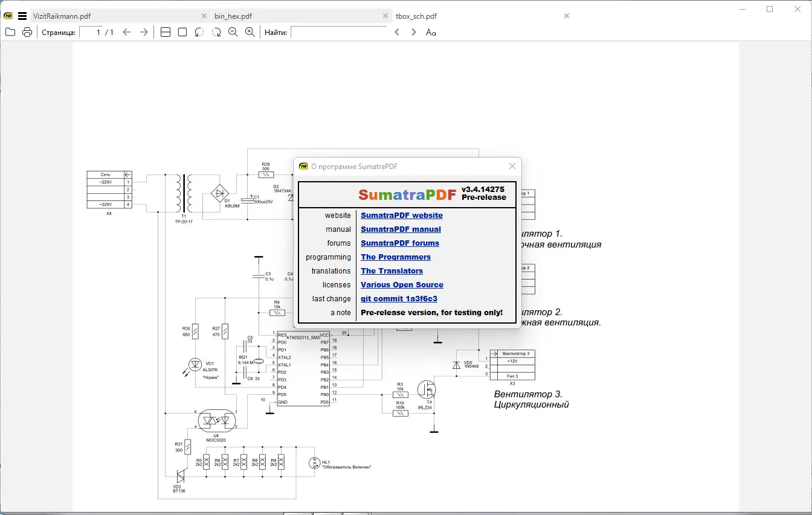The image size is (812, 515).
Task: Click the Print icon in toolbar
Action: point(27,32)
